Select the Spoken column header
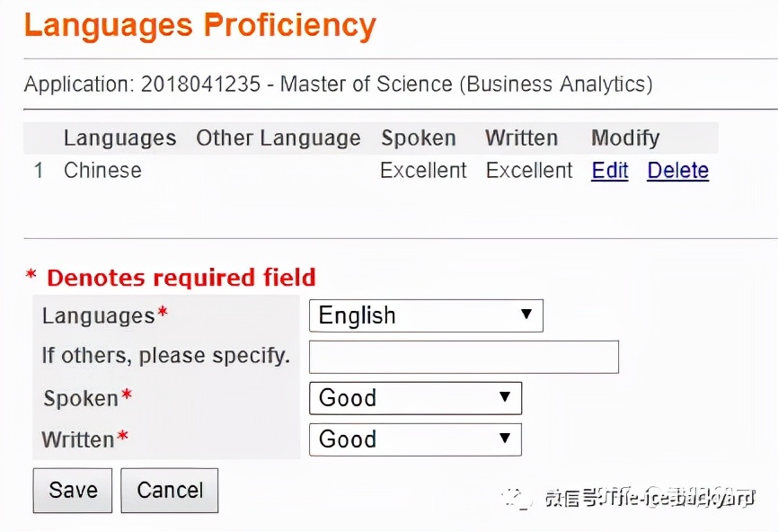The width and height of the screenshot is (778, 532). click(x=418, y=138)
